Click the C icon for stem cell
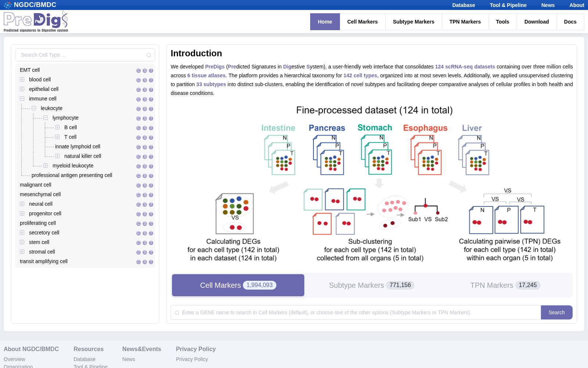 point(139,243)
